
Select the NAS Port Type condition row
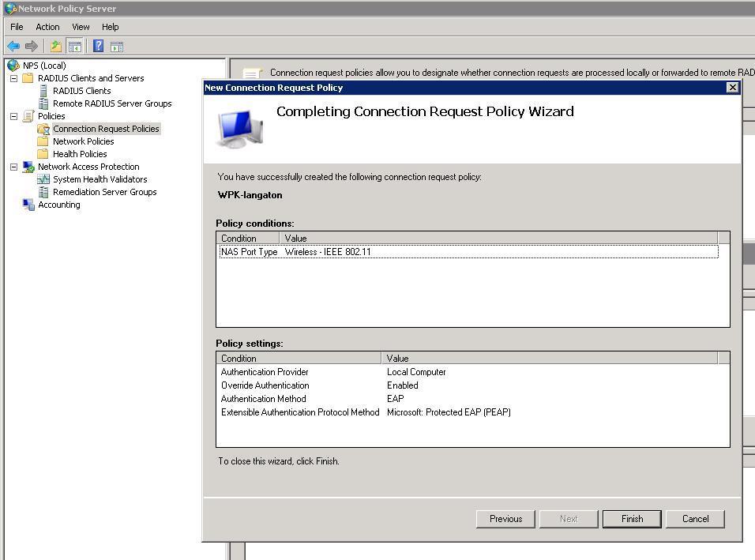point(468,251)
